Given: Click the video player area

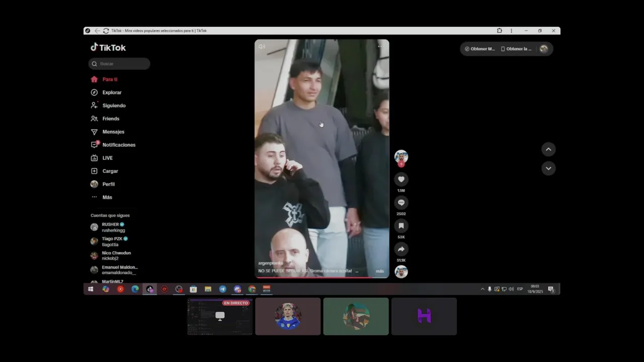Looking at the screenshot, I should [321, 158].
